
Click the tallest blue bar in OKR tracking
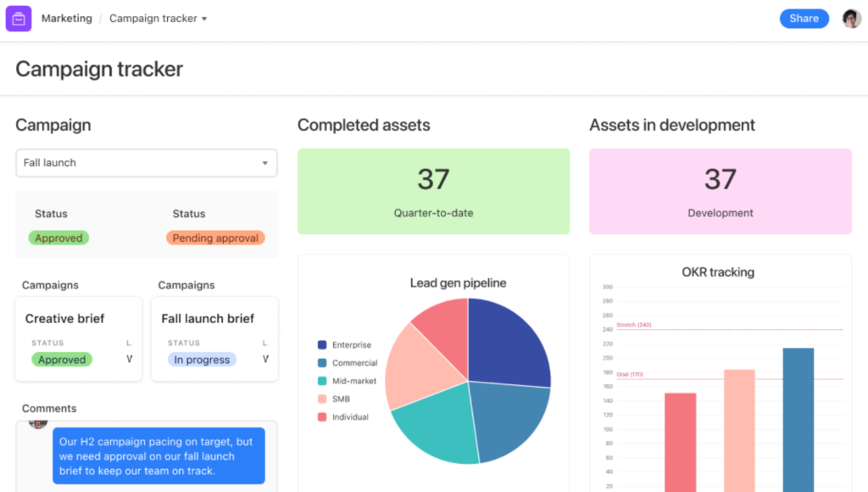798,419
